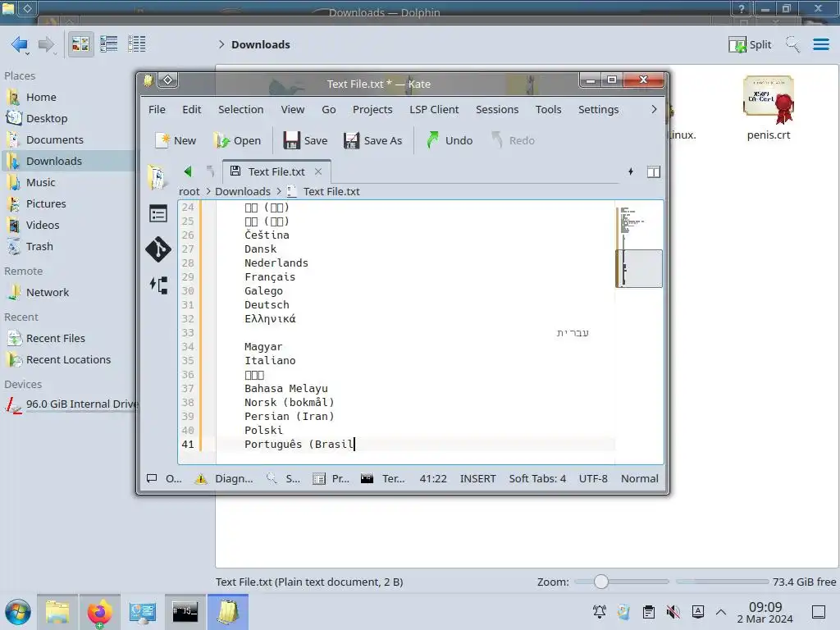Screen dimensions: 840x630
Task: Click line number 30 in the gutter
Action: click(x=188, y=291)
